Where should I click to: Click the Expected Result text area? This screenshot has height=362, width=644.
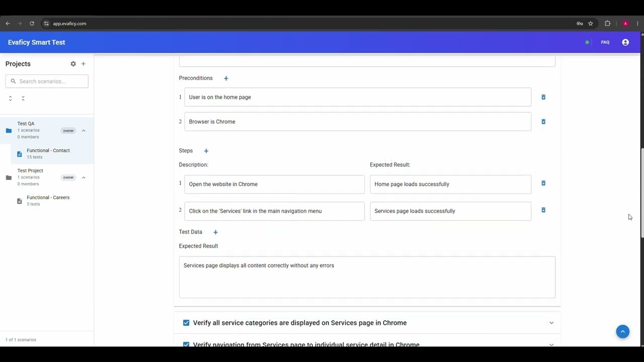click(367, 277)
